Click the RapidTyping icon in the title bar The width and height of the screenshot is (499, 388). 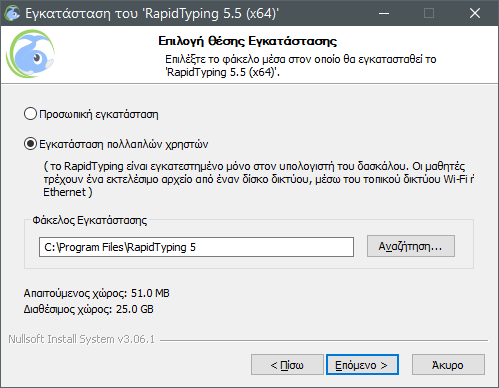click(12, 13)
